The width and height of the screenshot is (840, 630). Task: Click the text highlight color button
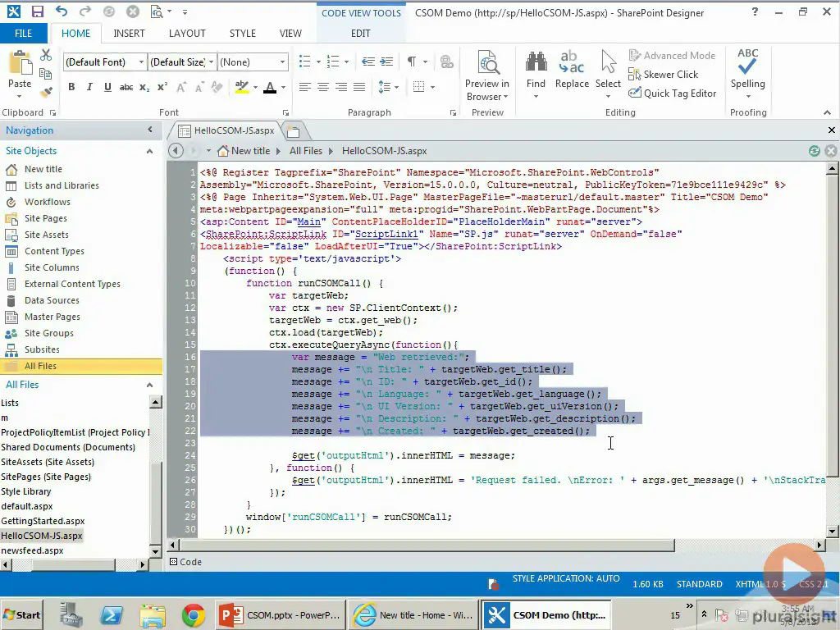[242, 87]
